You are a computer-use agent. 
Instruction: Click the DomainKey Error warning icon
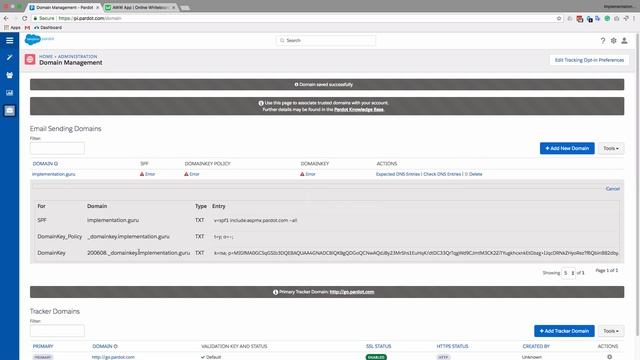[302, 174]
